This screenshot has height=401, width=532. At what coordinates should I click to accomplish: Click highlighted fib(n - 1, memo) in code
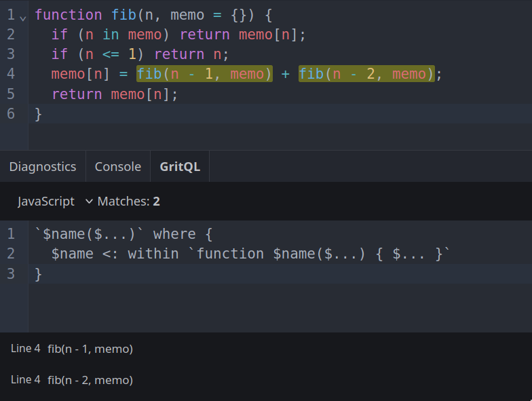click(204, 74)
